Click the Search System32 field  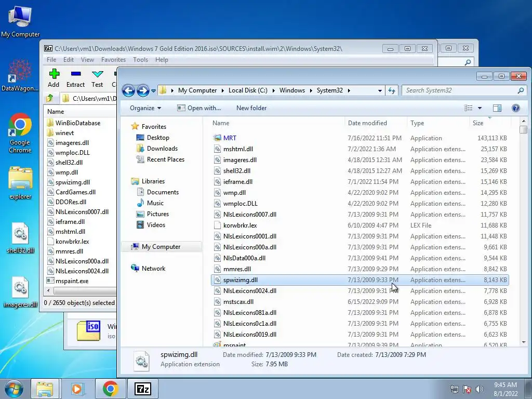pos(460,90)
